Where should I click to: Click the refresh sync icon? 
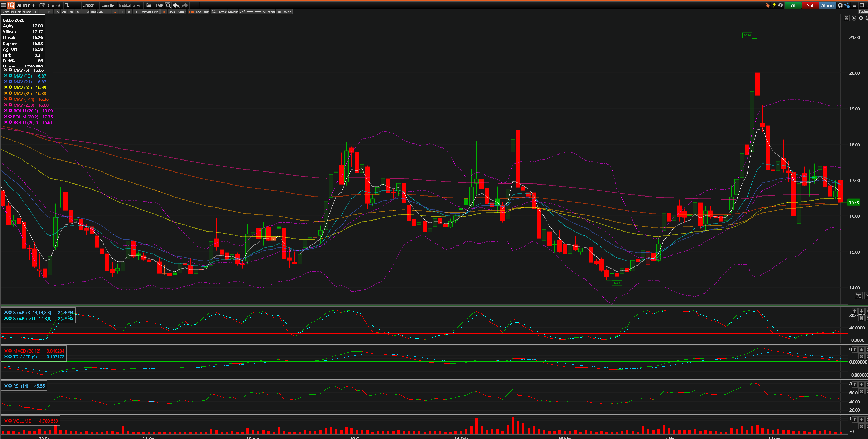(x=780, y=5)
